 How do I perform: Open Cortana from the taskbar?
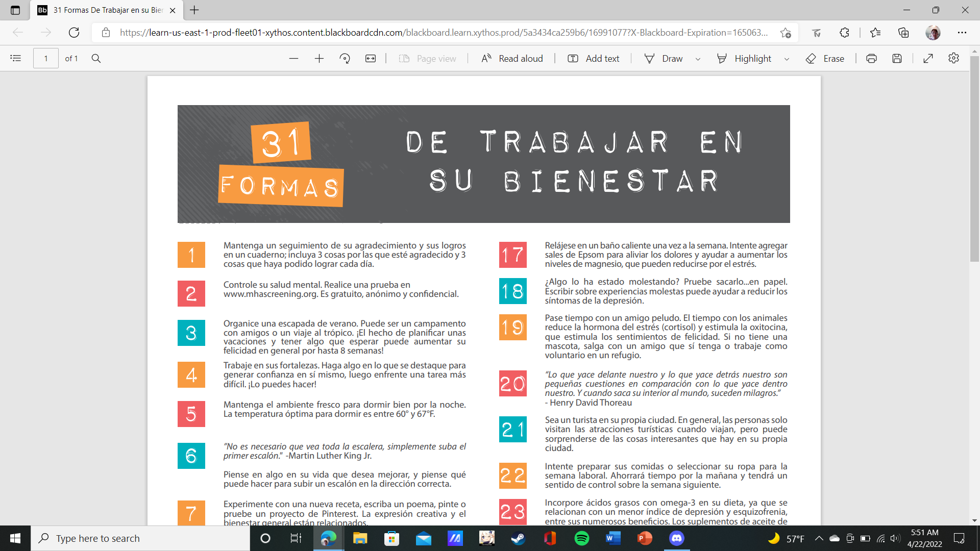click(265, 538)
